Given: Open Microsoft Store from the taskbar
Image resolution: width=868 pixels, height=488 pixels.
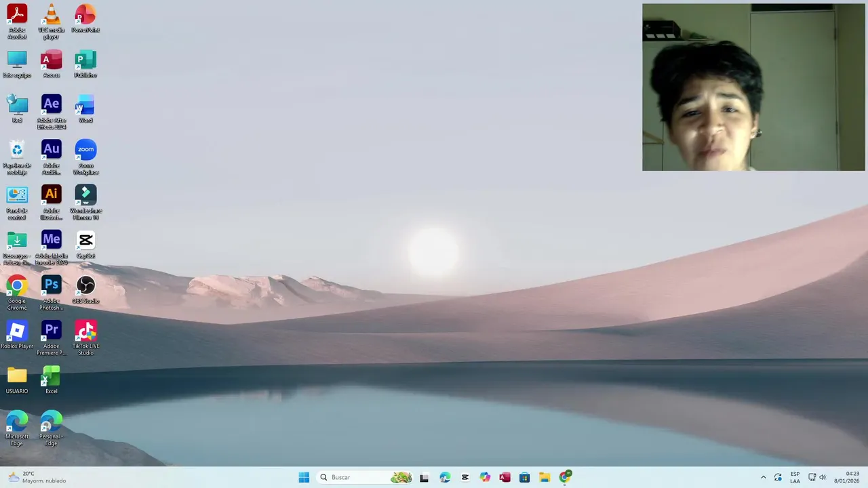Looking at the screenshot, I should coord(524,477).
